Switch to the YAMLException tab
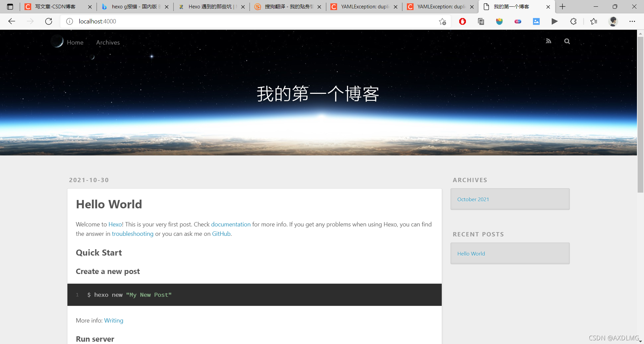This screenshot has height=344, width=644. pos(364,7)
